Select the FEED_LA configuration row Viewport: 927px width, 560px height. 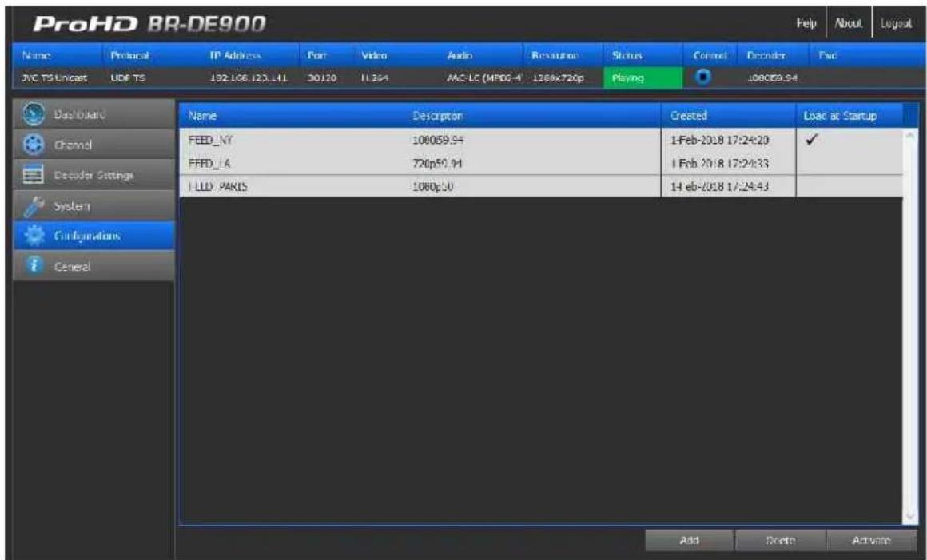coord(541,163)
